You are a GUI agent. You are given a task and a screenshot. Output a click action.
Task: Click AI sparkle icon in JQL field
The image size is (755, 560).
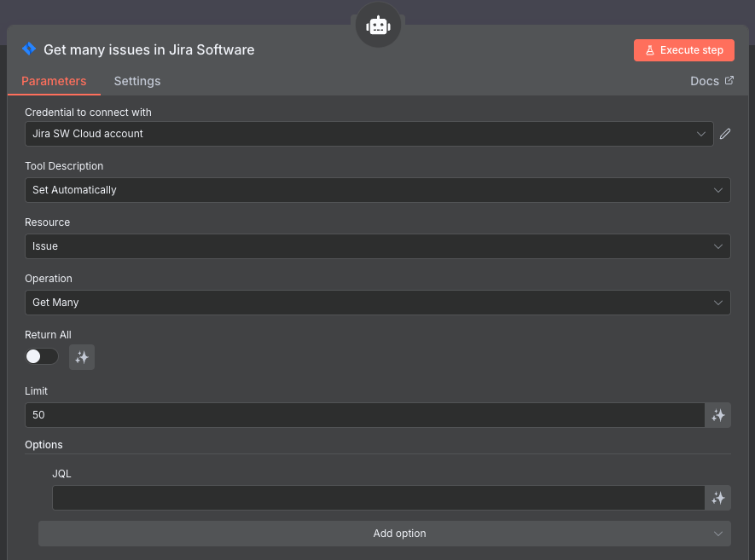tap(718, 498)
